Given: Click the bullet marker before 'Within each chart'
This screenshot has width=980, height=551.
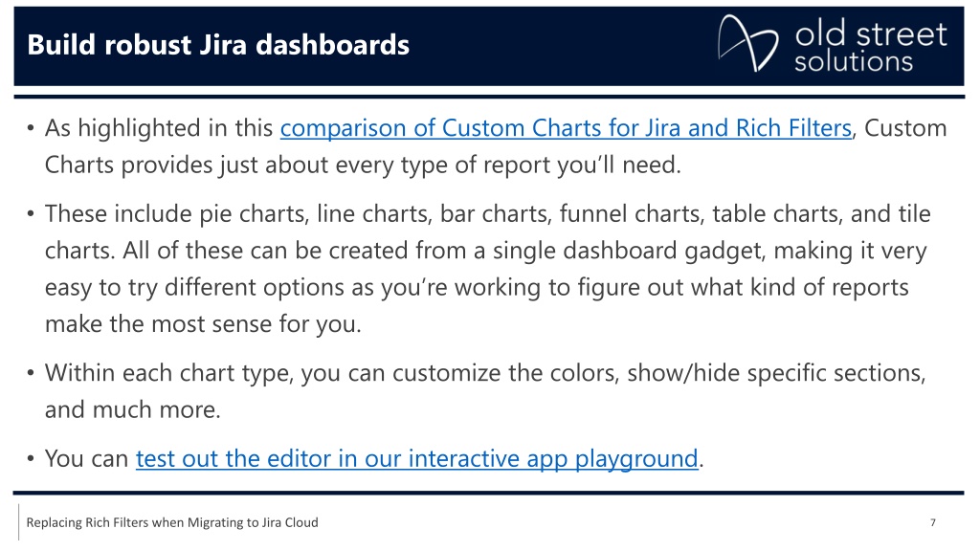Looking at the screenshot, I should pos(30,373).
